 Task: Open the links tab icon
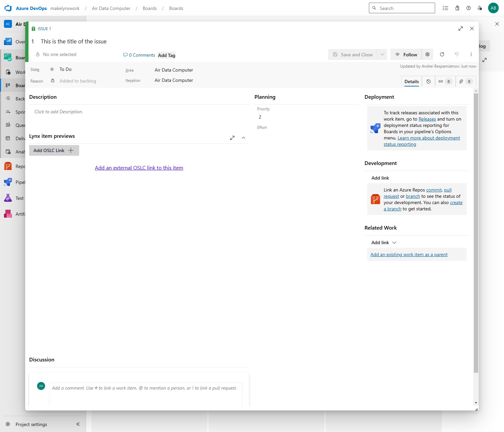click(x=445, y=81)
